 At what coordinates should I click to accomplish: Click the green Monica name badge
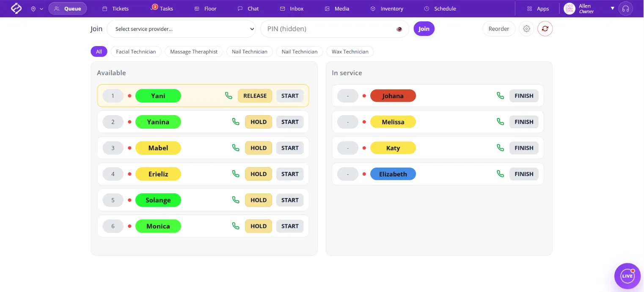pos(158,226)
